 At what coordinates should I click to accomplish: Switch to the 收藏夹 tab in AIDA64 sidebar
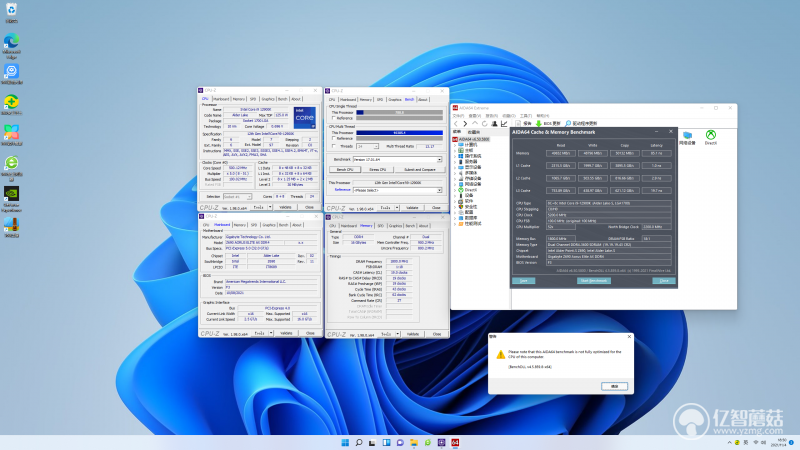pyautogui.click(x=473, y=132)
